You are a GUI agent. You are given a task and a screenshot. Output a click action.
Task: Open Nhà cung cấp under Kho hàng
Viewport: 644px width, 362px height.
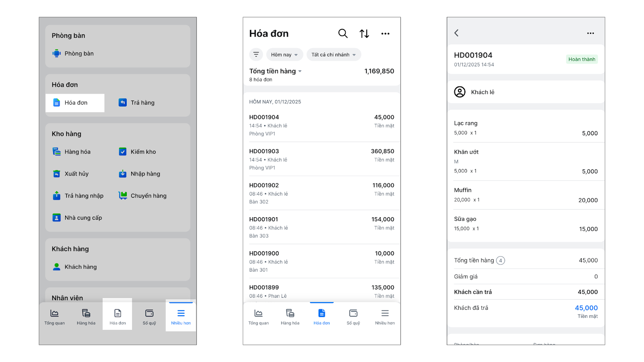[77, 218]
